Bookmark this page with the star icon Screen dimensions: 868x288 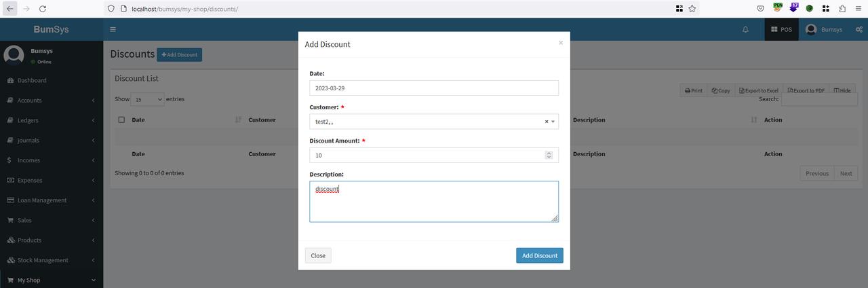click(692, 9)
